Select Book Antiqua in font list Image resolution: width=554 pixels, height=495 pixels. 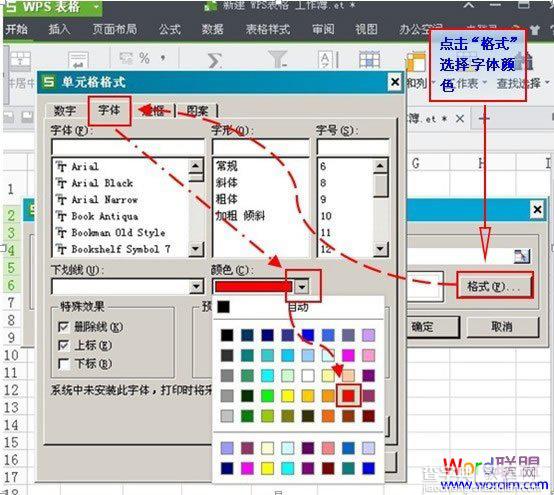105,216
